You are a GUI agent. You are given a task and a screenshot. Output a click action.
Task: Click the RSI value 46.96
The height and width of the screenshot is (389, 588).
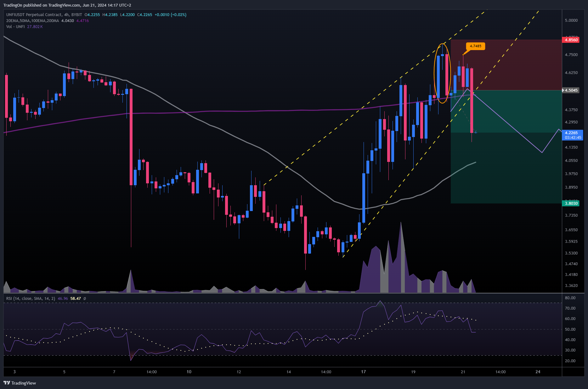pos(63,298)
